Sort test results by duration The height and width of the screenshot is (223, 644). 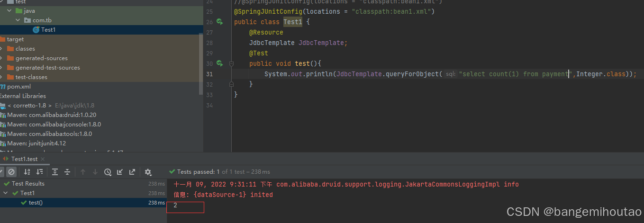[x=40, y=172]
